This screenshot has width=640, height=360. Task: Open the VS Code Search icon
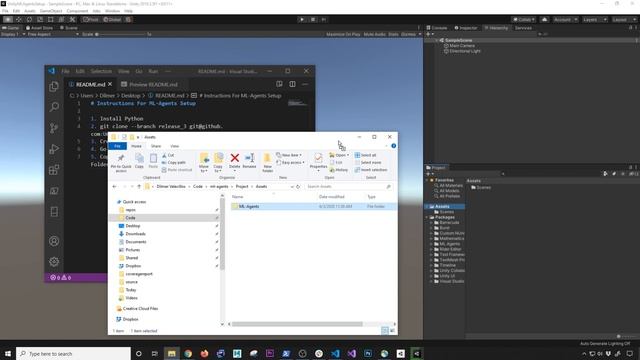54,107
